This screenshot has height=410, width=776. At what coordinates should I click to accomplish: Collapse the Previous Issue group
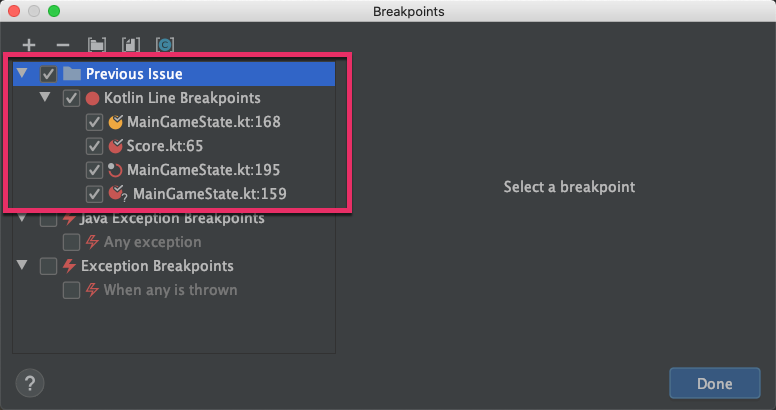[23, 74]
